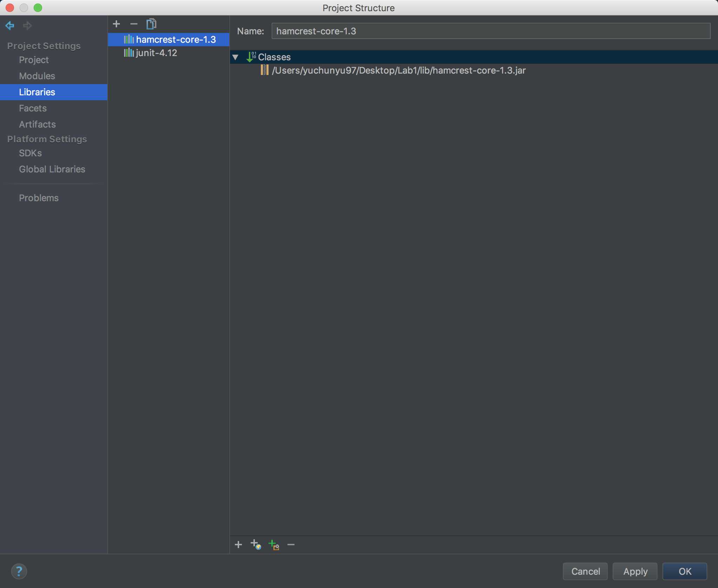This screenshot has width=718, height=588.
Task: Select the Modules settings item
Action: click(37, 76)
